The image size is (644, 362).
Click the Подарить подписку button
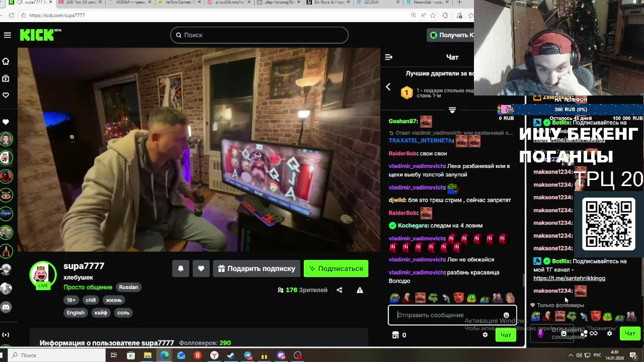coord(256,268)
